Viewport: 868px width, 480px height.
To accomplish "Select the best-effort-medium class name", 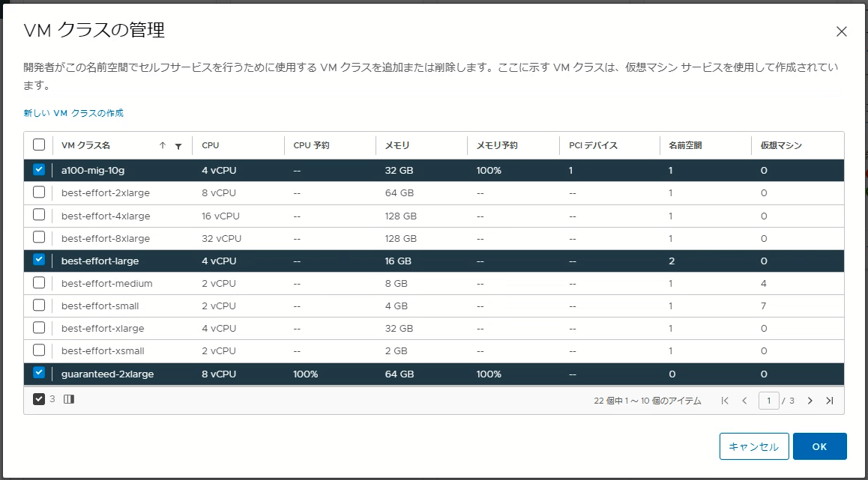I will tap(107, 283).
